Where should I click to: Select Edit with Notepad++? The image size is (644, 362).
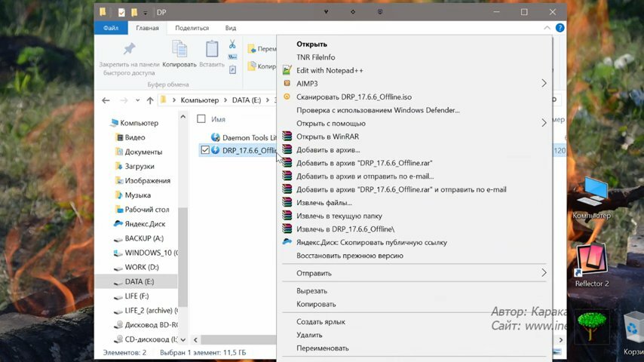tap(330, 70)
